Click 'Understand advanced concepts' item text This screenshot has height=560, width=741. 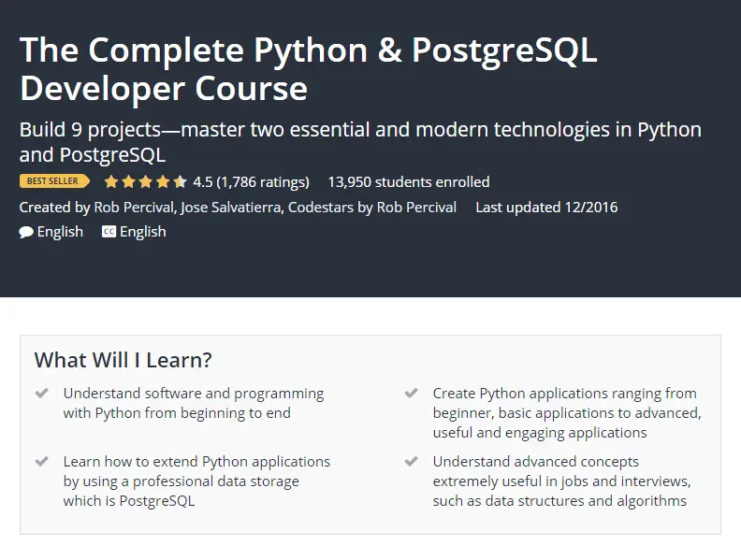point(562,481)
